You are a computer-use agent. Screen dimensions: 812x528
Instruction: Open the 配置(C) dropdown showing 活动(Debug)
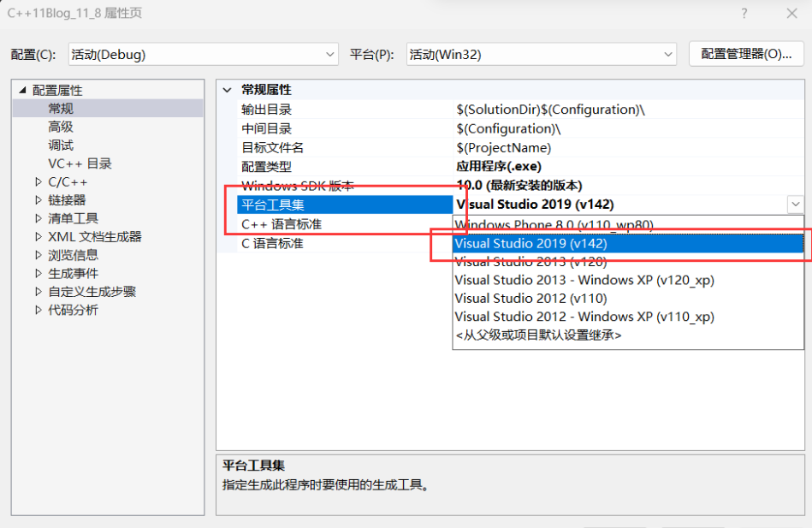point(203,55)
